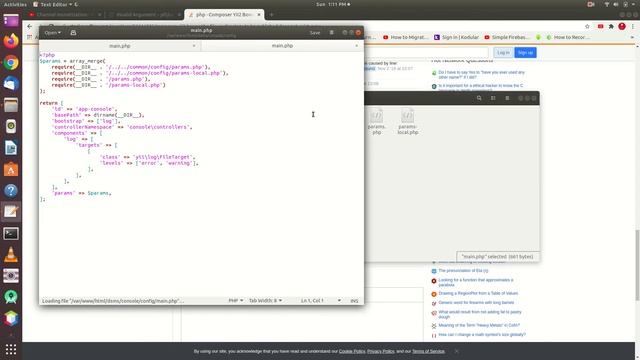The width and height of the screenshot is (640, 360).
Task: Open Files manager from the dock
Action: (x=11, y=105)
